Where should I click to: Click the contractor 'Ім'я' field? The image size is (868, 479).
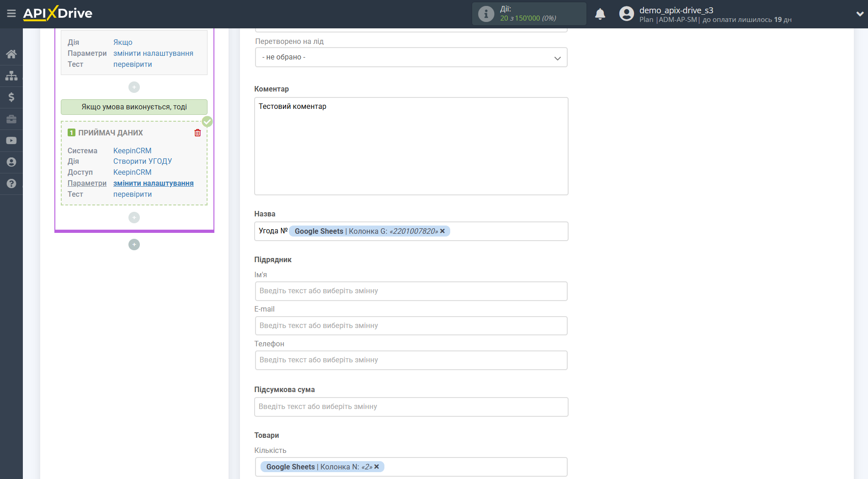coord(411,291)
